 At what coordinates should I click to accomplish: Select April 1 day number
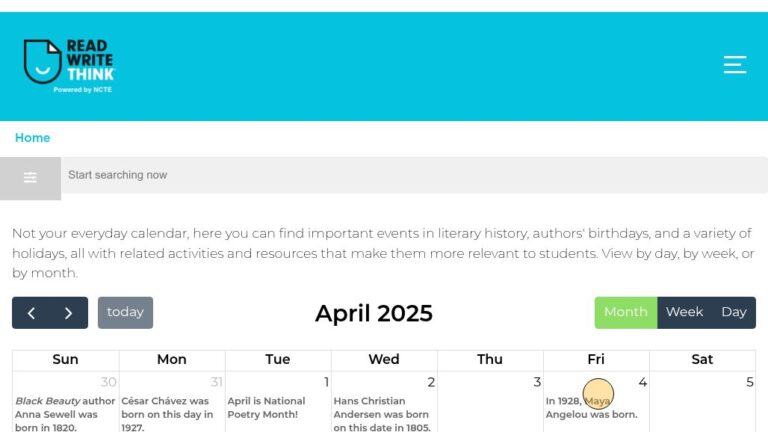(x=326, y=382)
